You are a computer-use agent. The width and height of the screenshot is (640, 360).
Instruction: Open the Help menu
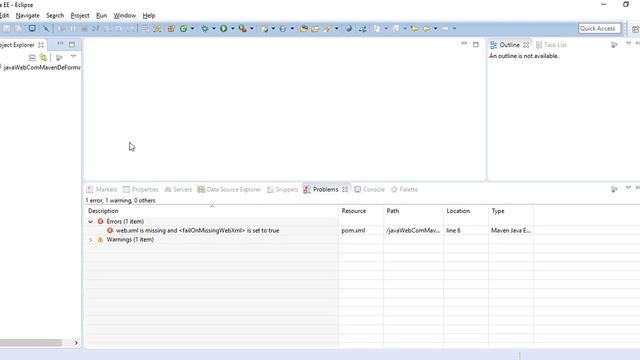coord(149,16)
